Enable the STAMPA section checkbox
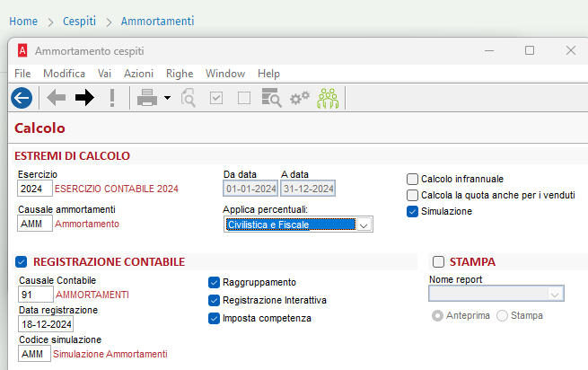Image resolution: width=588 pixels, height=370 pixels. pyautogui.click(x=438, y=261)
